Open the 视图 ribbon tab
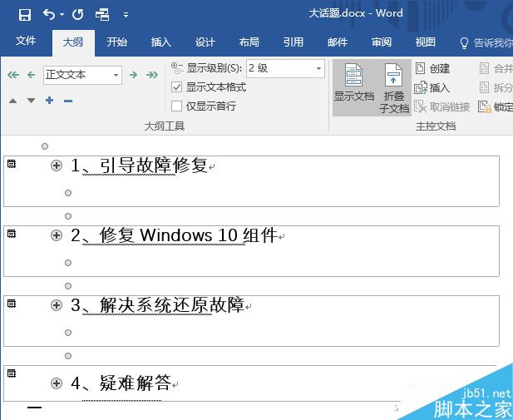 coord(426,42)
